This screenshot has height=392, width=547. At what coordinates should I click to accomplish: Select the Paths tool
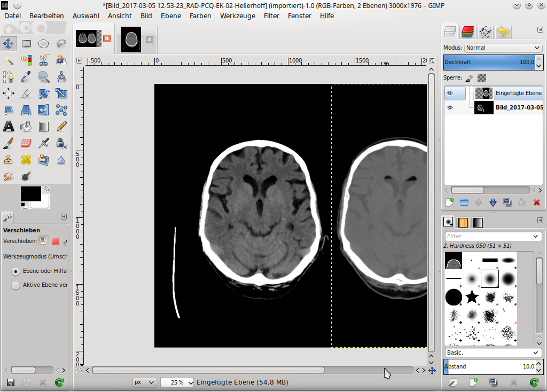pyautogui.click(x=9, y=77)
